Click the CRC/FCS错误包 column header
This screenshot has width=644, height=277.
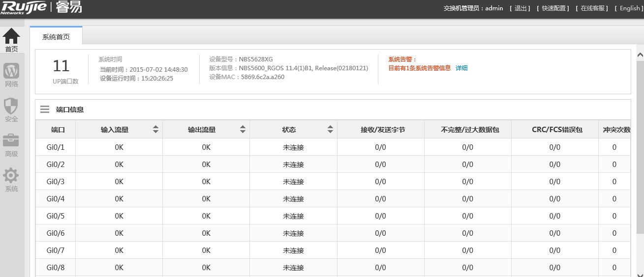tap(554, 130)
